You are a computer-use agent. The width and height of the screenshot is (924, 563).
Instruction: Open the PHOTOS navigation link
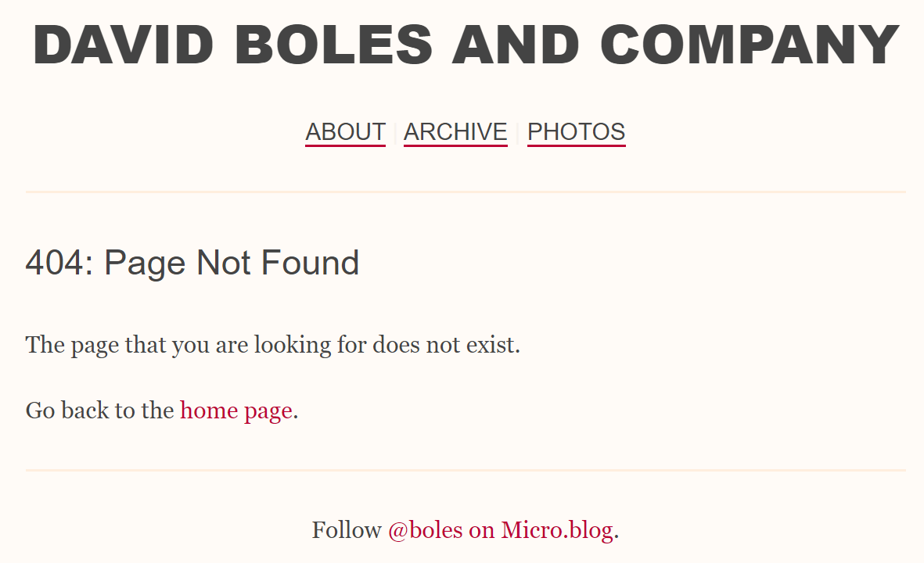(x=577, y=132)
